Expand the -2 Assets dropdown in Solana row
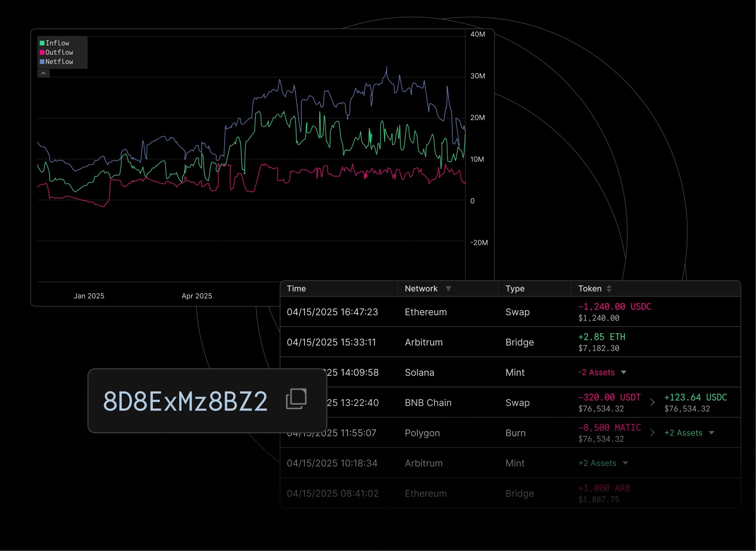Viewport: 756px width, 551px height. [x=624, y=372]
